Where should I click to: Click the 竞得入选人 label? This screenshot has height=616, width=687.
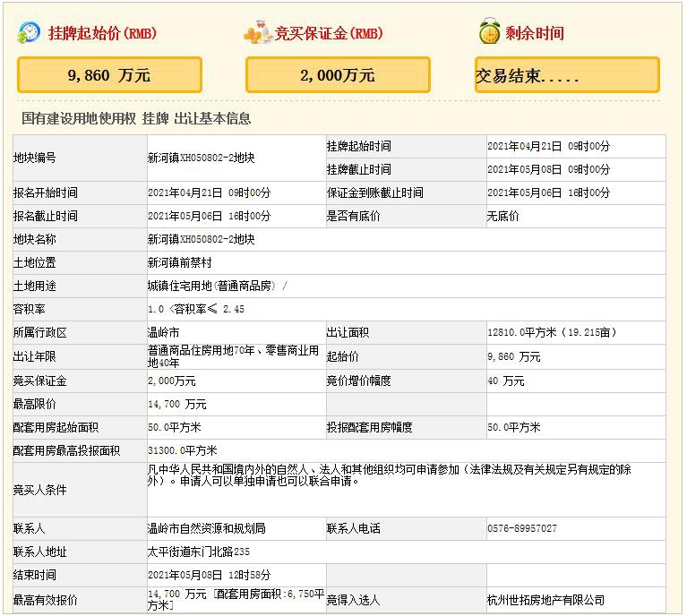point(353,600)
